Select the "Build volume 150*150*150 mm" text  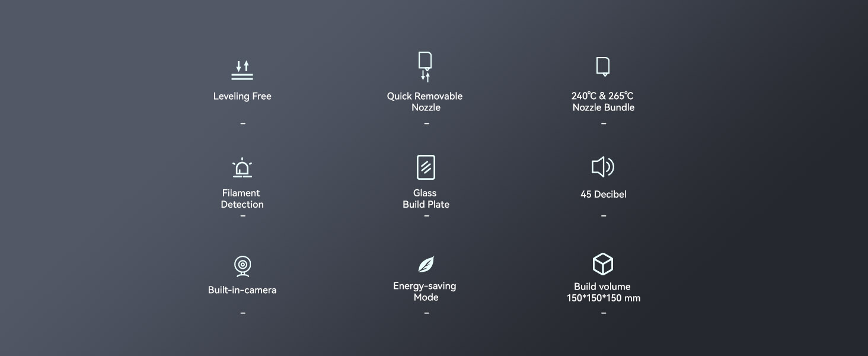[603, 293]
